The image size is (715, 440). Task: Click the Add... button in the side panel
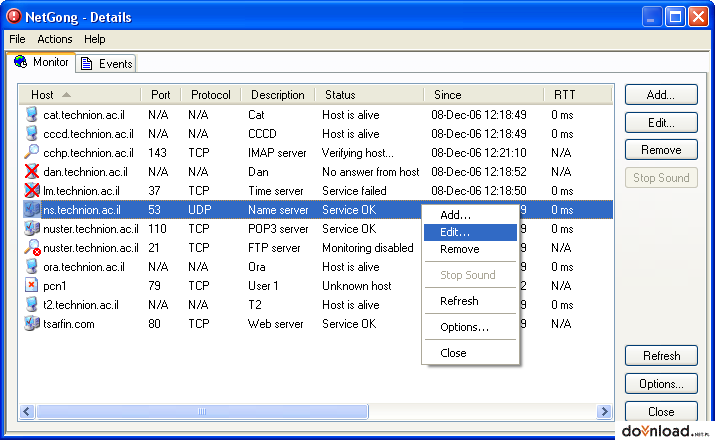[x=661, y=95]
